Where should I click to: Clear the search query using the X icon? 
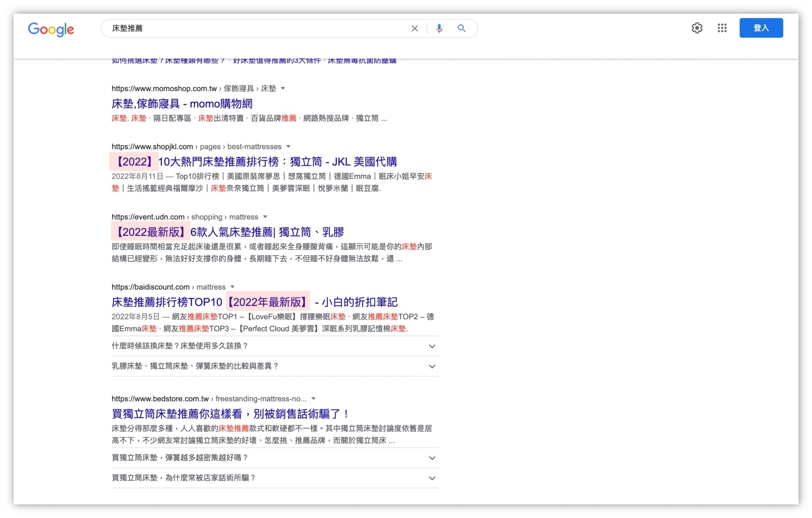coord(414,28)
